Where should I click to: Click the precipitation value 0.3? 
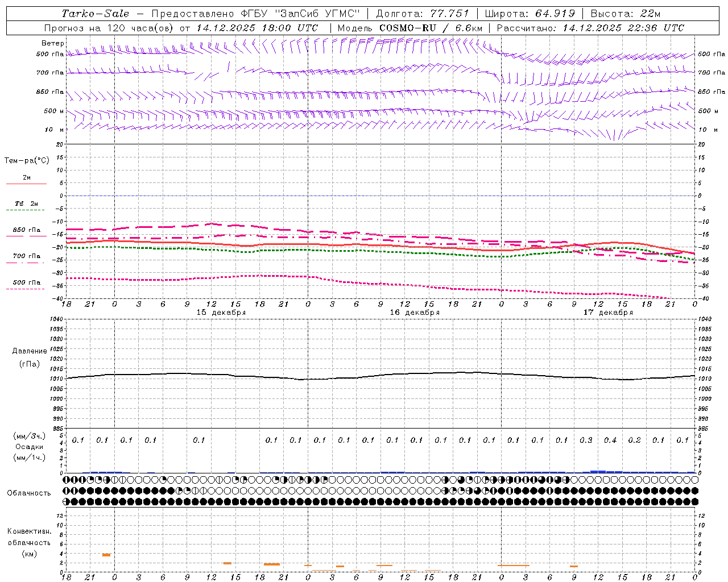pos(586,440)
